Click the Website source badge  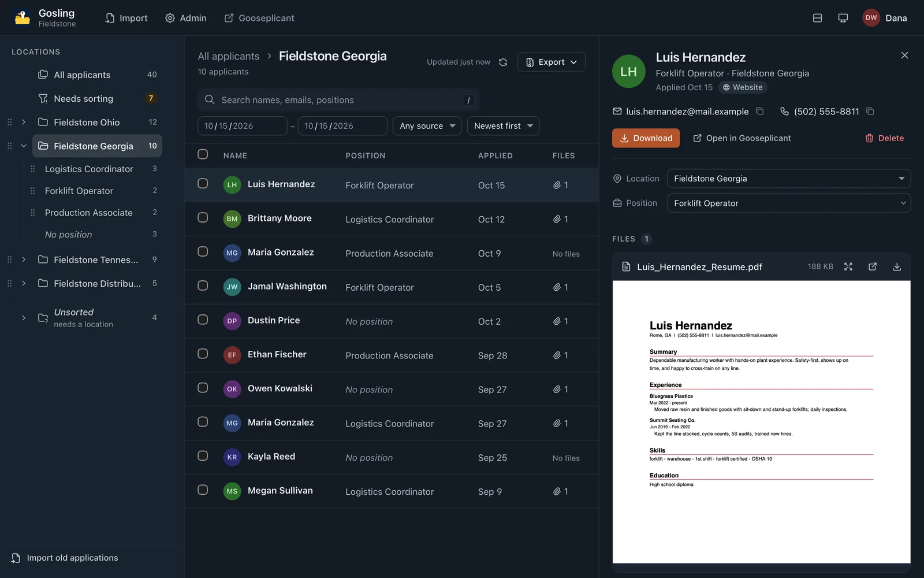[743, 87]
